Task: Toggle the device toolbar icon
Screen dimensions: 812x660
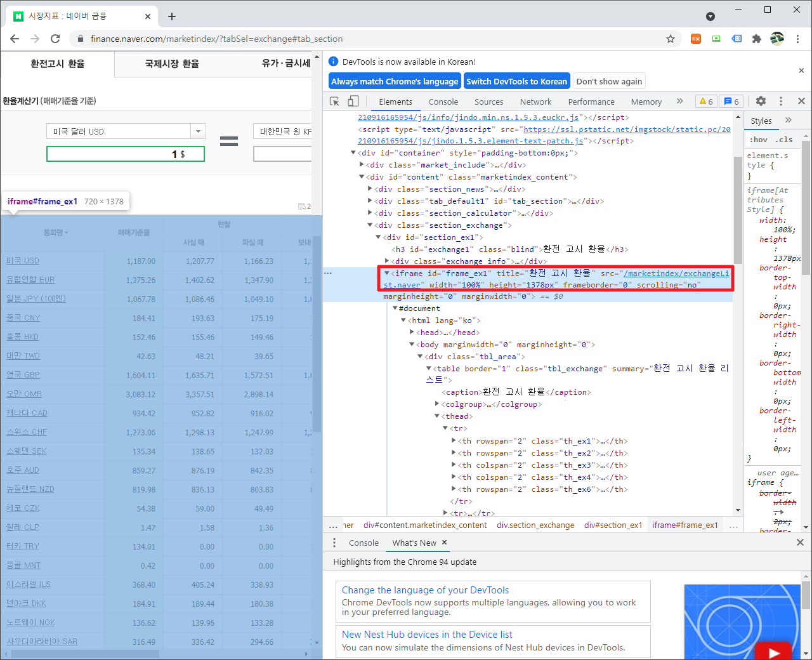Action: 353,102
